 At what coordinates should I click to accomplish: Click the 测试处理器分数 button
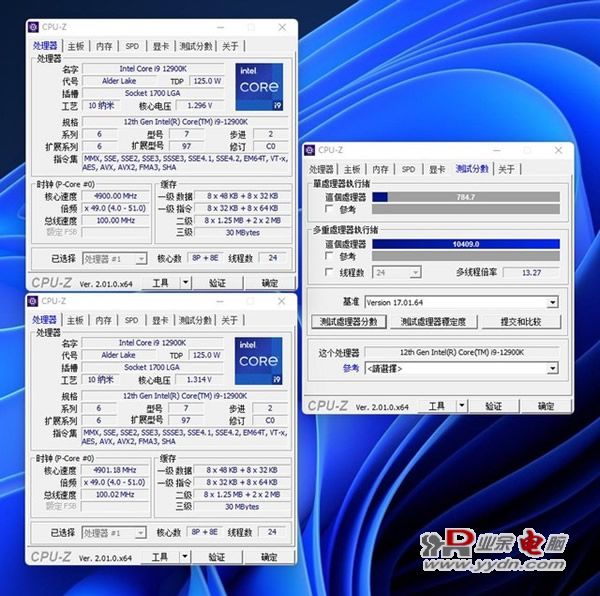click(349, 322)
